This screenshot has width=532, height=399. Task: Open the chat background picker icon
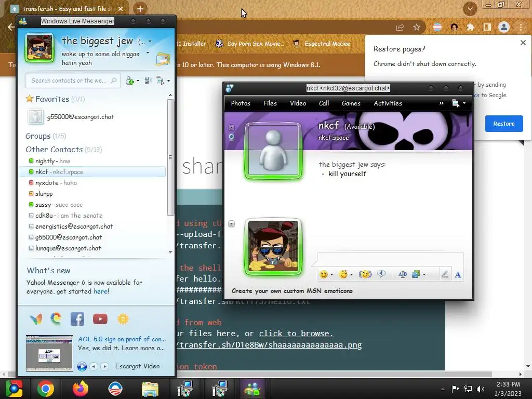[x=416, y=274]
